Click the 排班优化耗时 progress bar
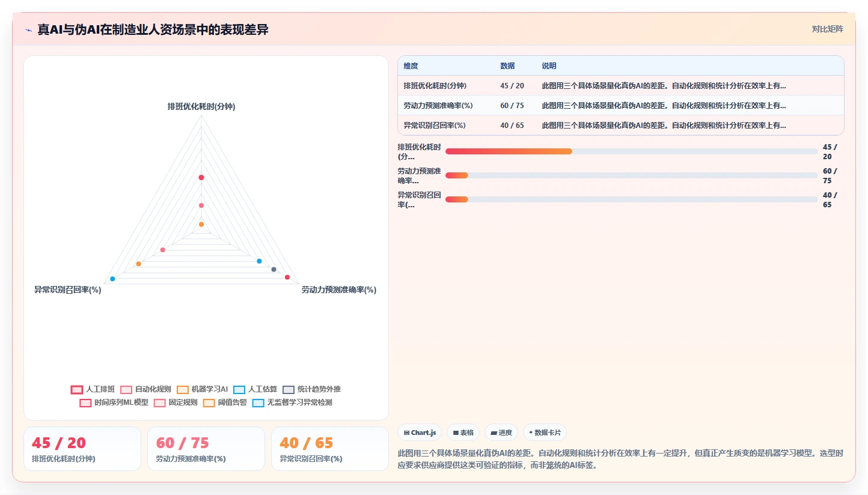The height and width of the screenshot is (495, 868). 631,151
